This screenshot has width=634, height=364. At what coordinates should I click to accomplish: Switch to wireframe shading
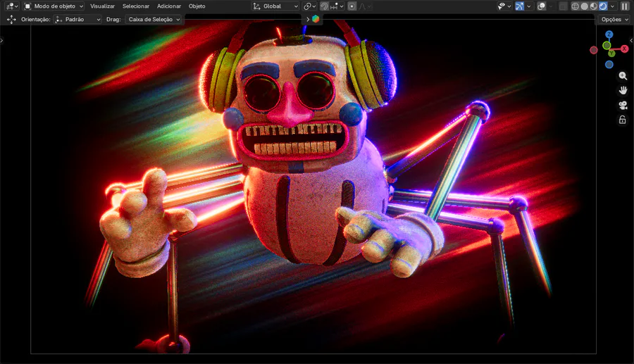click(x=575, y=6)
